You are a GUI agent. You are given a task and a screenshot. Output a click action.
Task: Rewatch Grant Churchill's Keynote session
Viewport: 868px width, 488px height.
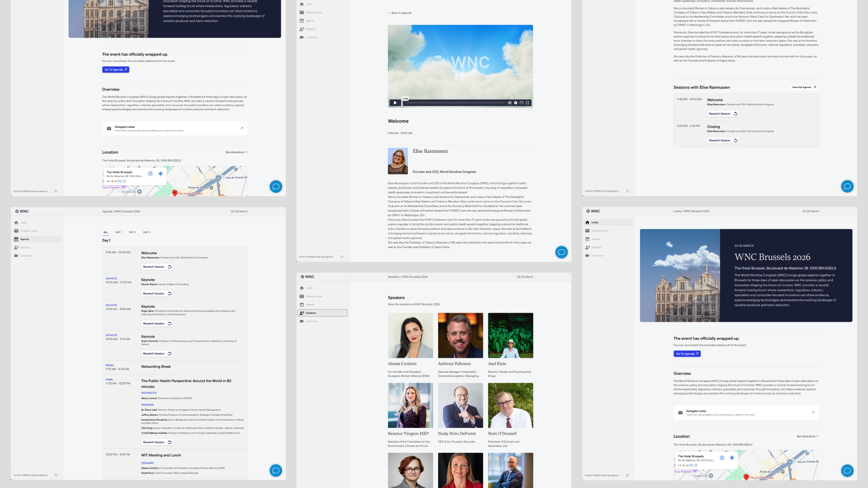pyautogui.click(x=157, y=354)
